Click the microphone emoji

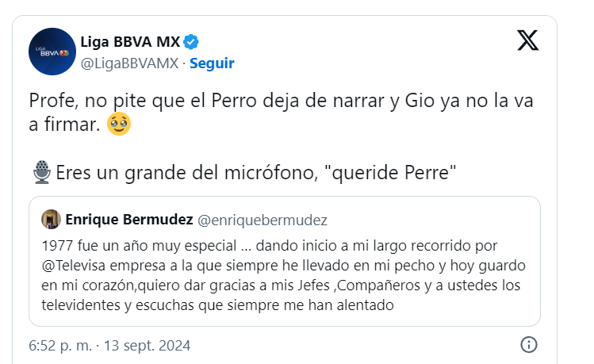(41, 171)
